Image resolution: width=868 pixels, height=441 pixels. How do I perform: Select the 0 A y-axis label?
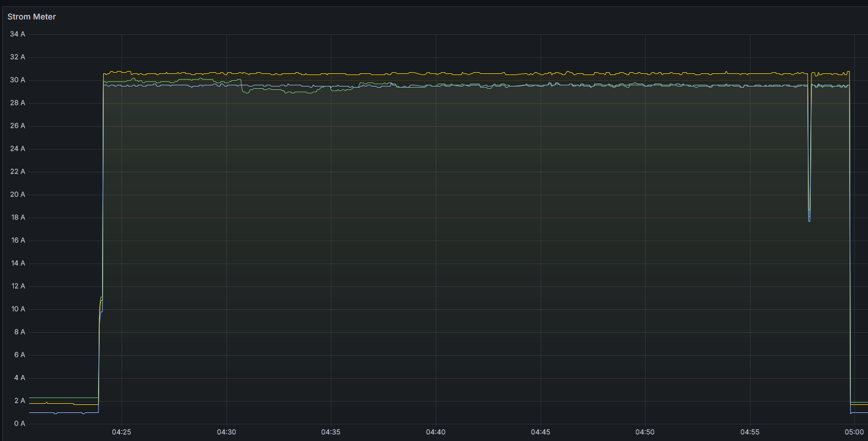(x=20, y=424)
